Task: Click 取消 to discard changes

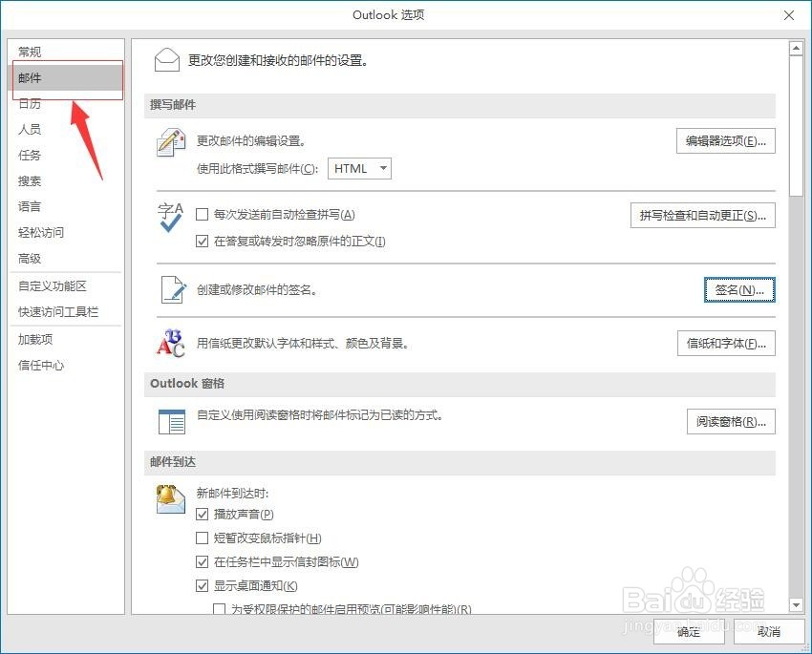Action: (768, 632)
